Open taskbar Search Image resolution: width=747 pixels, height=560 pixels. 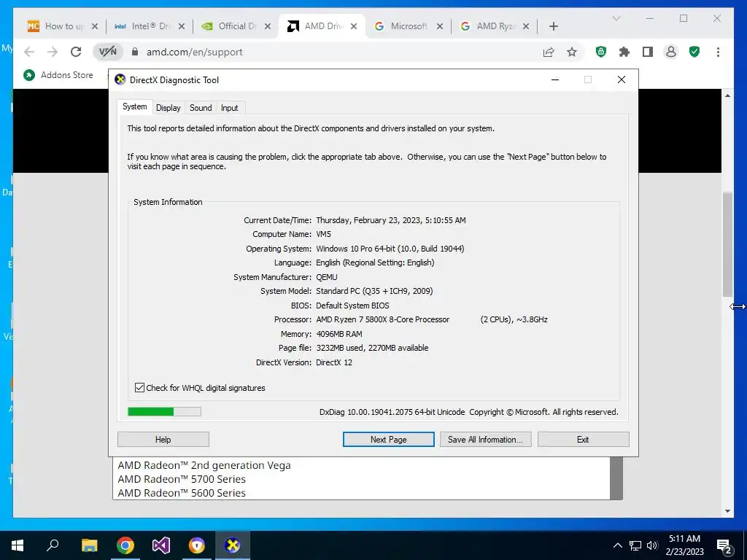53,545
